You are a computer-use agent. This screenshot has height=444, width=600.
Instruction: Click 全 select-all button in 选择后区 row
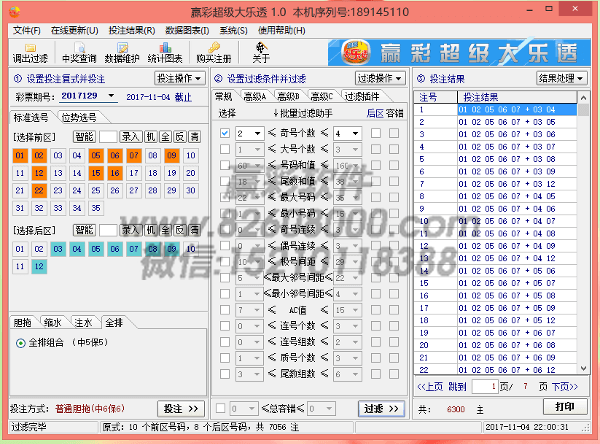(165, 230)
